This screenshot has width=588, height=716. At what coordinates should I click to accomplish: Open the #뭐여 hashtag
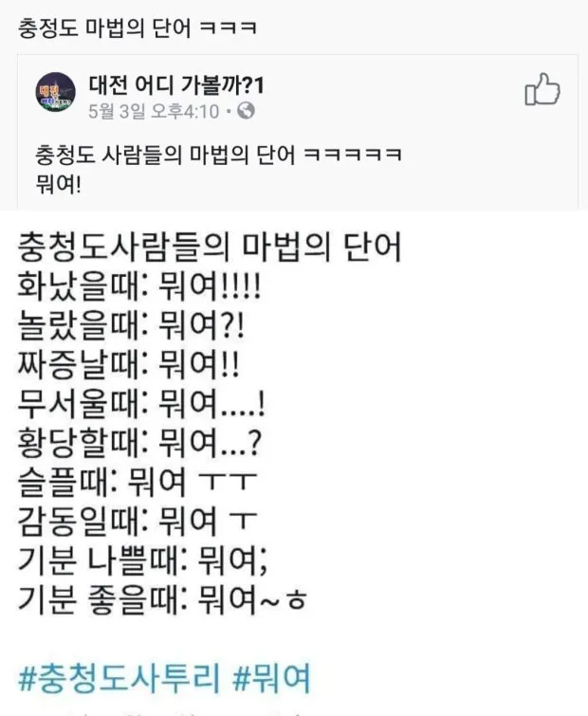272,678
